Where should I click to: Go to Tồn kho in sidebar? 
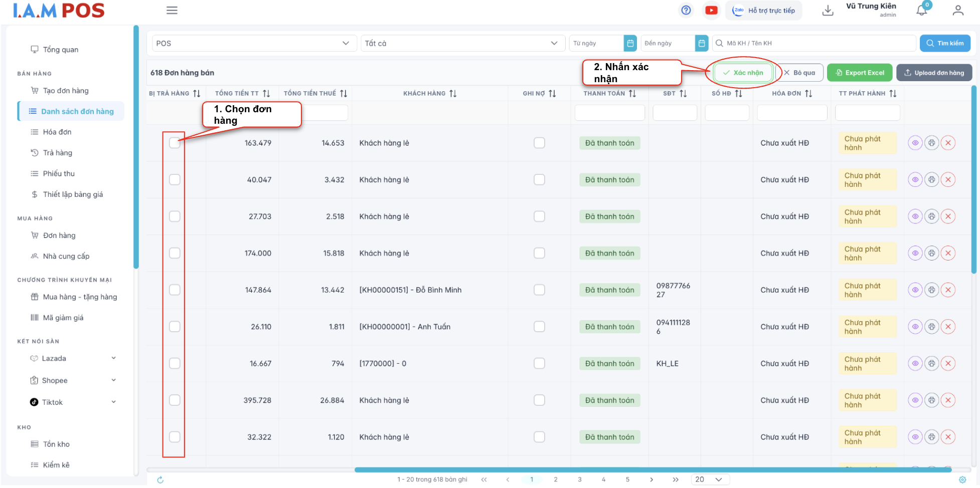click(56, 444)
